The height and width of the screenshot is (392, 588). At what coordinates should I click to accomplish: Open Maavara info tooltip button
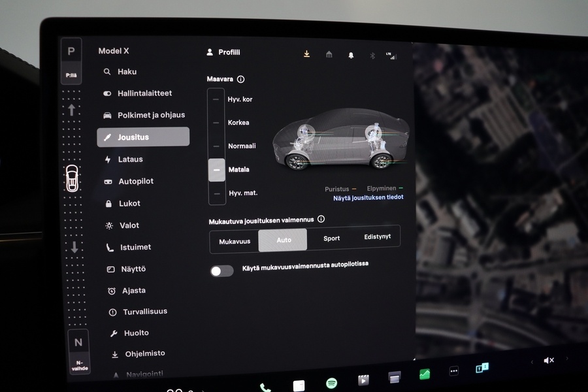coord(240,79)
